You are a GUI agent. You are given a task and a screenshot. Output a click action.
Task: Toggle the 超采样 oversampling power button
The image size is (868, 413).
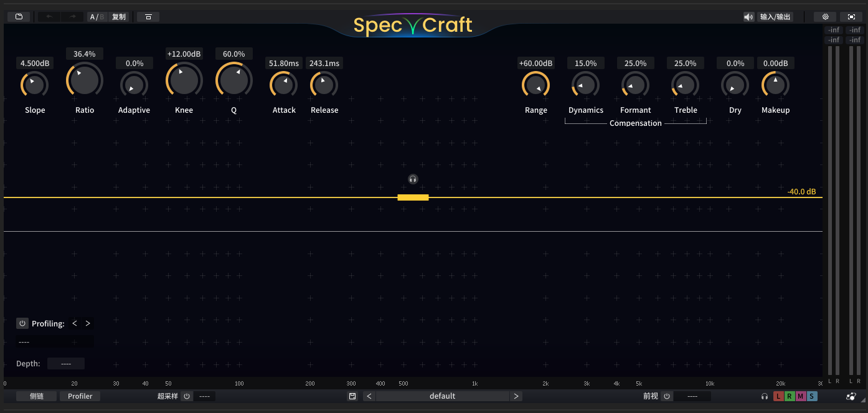[186, 396]
